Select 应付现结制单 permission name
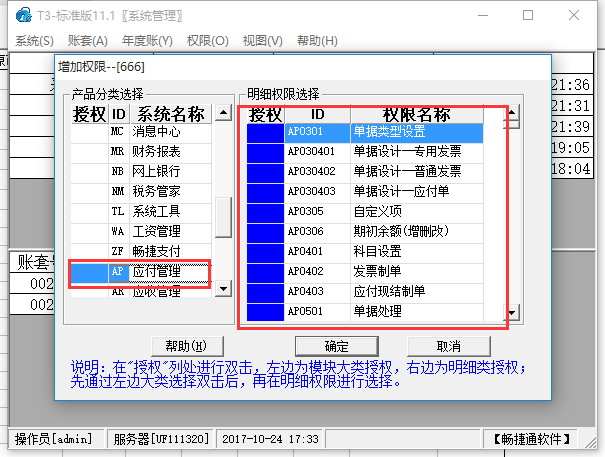This screenshot has width=605, height=457. tap(417, 294)
